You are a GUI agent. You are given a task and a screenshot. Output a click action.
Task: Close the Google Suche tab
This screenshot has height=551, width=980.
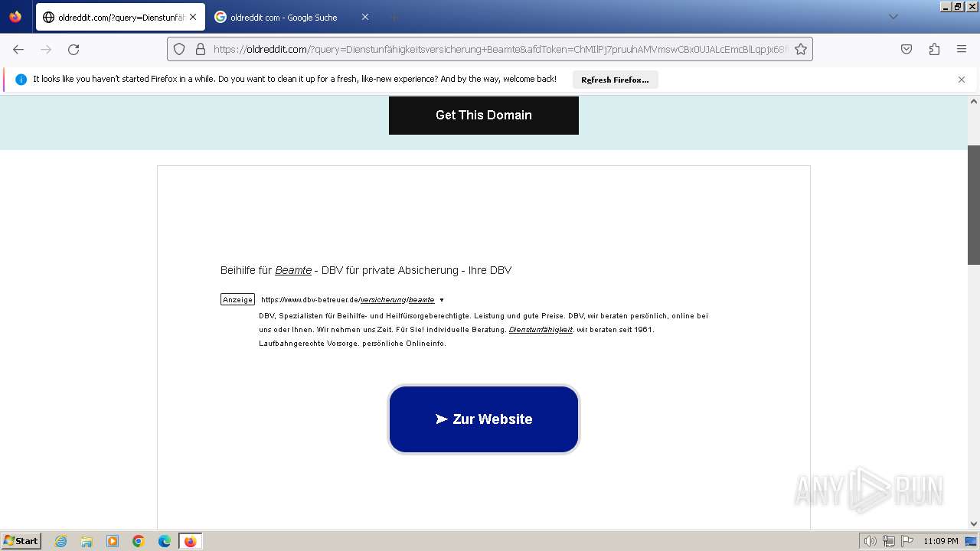coord(364,17)
